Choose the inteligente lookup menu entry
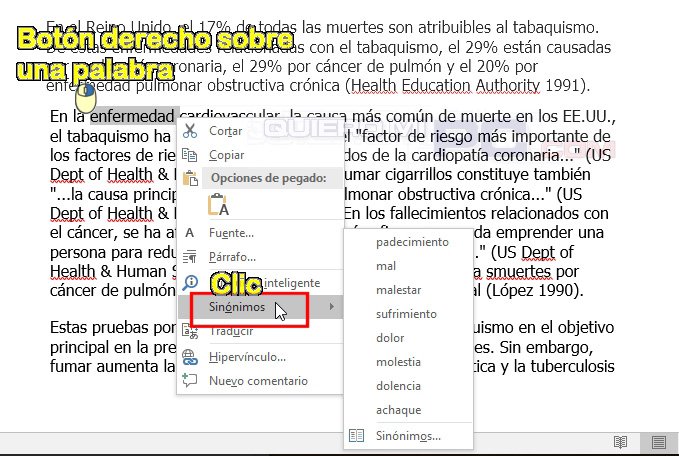679x456 pixels. [260, 283]
